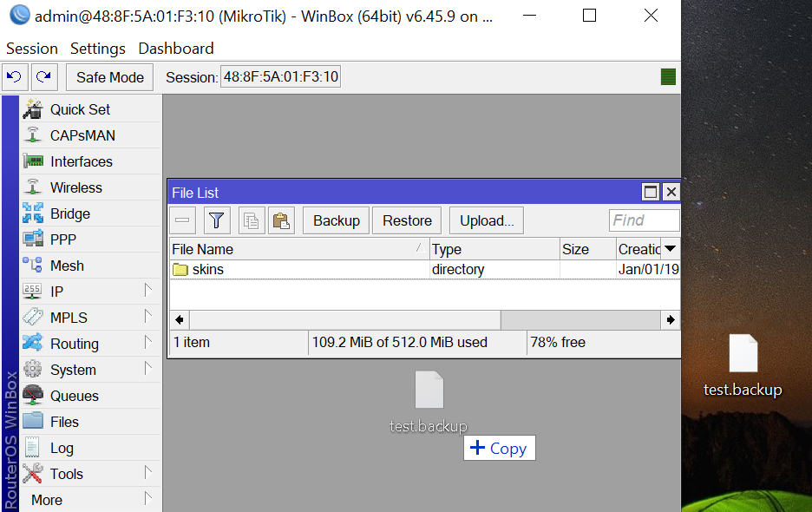Open the PPP sidebar item
This screenshot has width=812, height=512.
(90, 240)
